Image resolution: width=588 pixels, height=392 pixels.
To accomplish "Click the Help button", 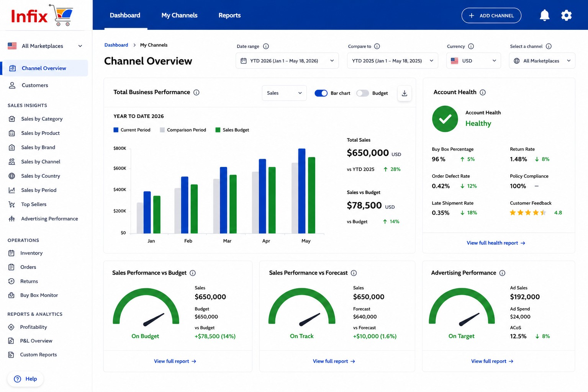I will [x=25, y=379].
